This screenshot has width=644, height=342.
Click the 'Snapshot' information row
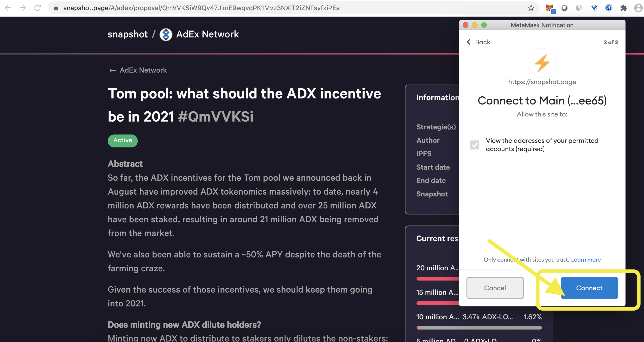coord(432,194)
